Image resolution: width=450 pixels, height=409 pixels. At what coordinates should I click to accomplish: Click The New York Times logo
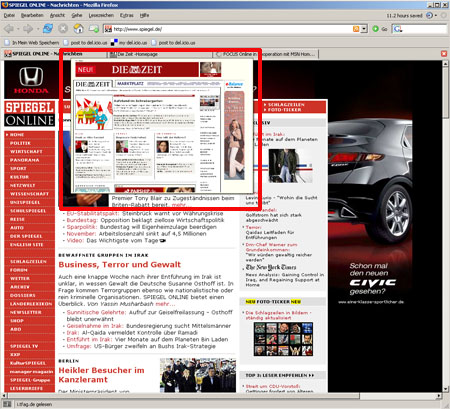click(x=271, y=267)
